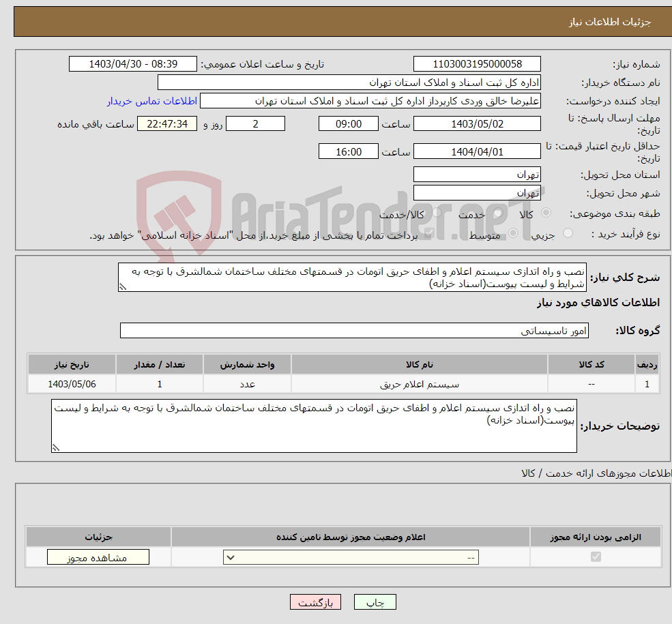Click the شرح کلی نیاز text area
This screenshot has width=672, height=624.
[x=352, y=278]
